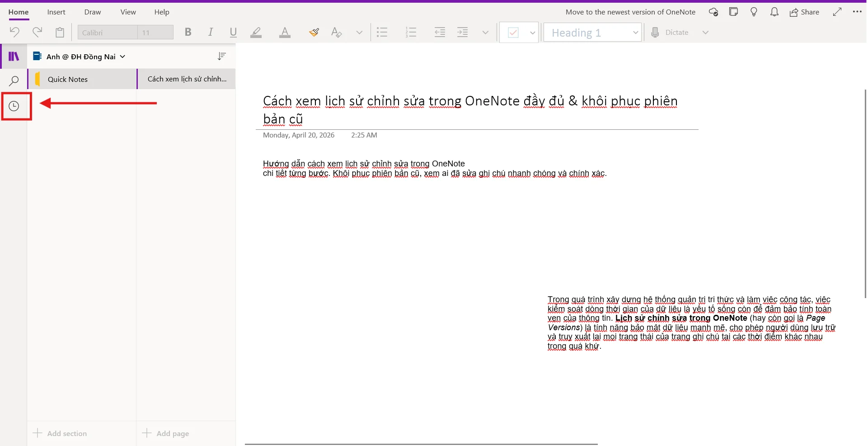Click the vertical page scrollbar
The image size is (868, 446).
(x=865, y=194)
